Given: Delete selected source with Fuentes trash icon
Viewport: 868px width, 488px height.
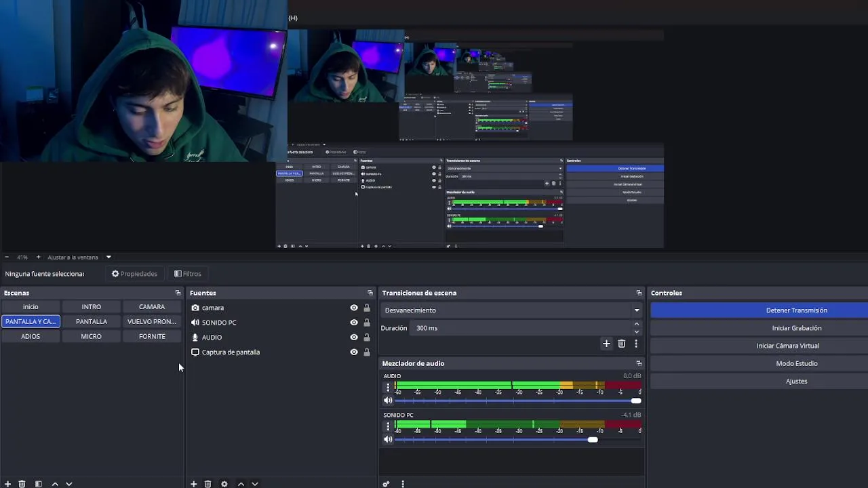Looking at the screenshot, I should point(208,484).
